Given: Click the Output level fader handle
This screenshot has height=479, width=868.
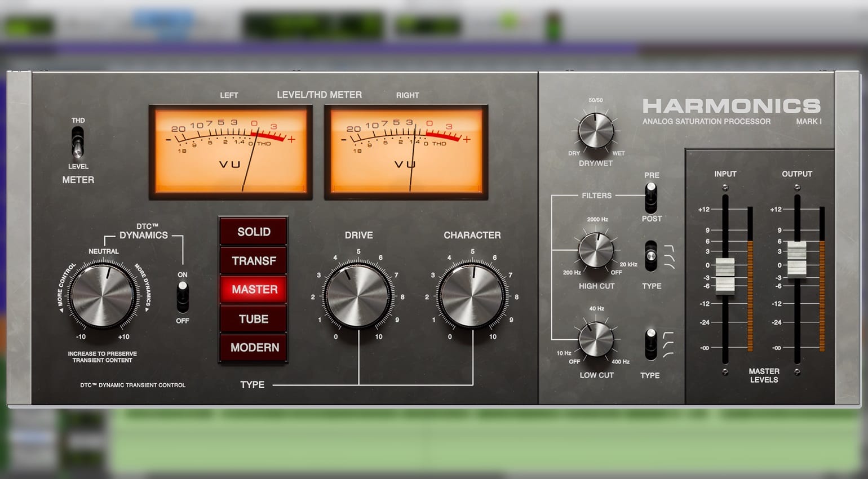Looking at the screenshot, I should (796, 259).
